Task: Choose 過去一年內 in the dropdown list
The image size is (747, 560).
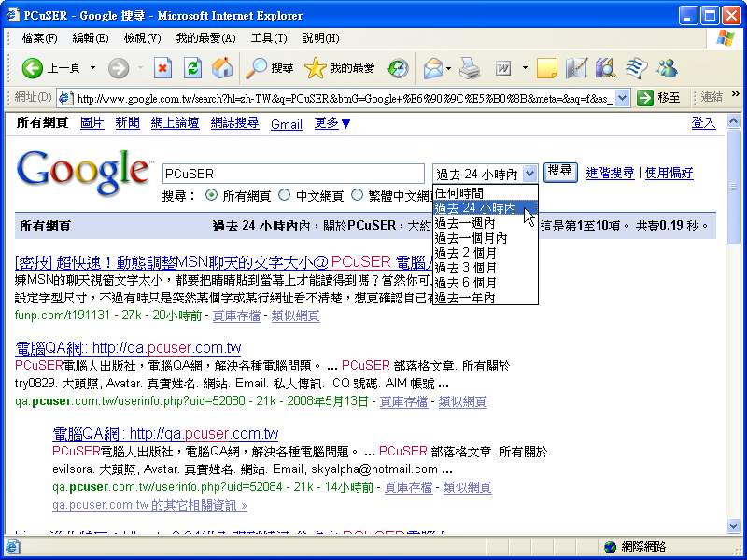Action: pos(486,298)
